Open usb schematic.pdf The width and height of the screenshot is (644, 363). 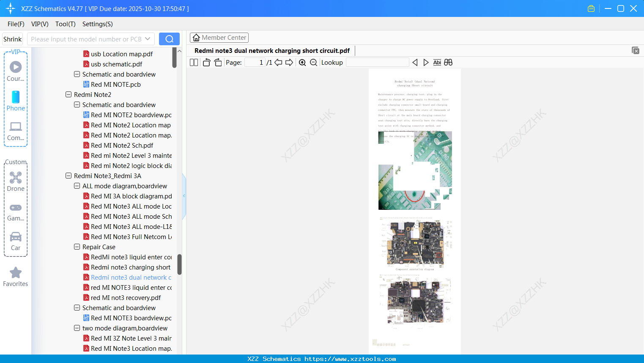116,64
